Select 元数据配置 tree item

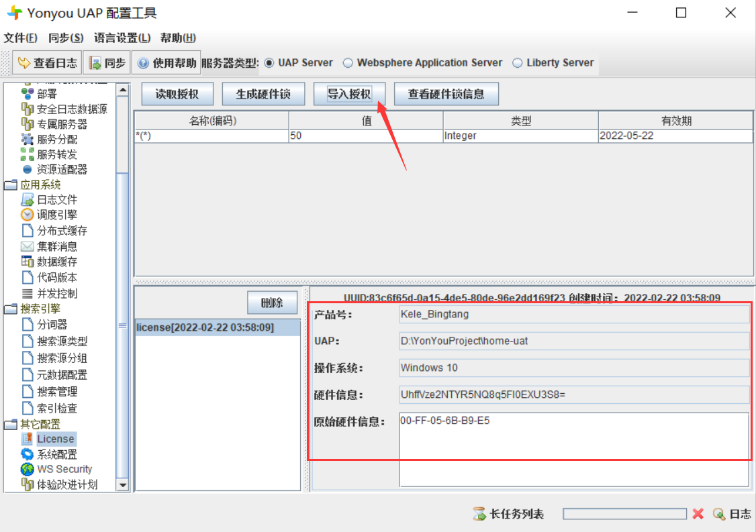[54, 374]
